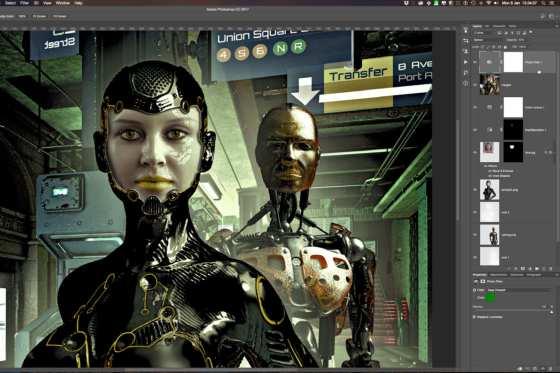Toggle the Preserve Luminosity checkbox
This screenshot has height=373, width=560.
[x=475, y=317]
